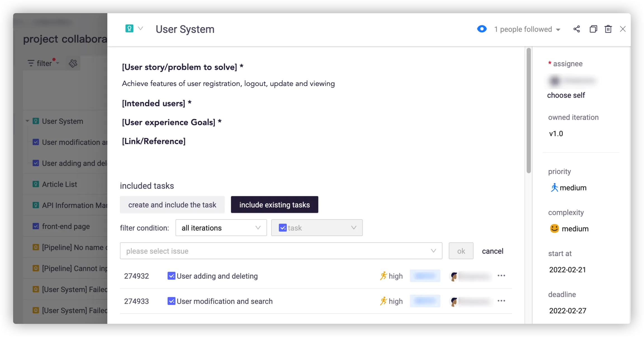This screenshot has width=644, height=337.
Task: Click the cancel link
Action: coord(493,251)
